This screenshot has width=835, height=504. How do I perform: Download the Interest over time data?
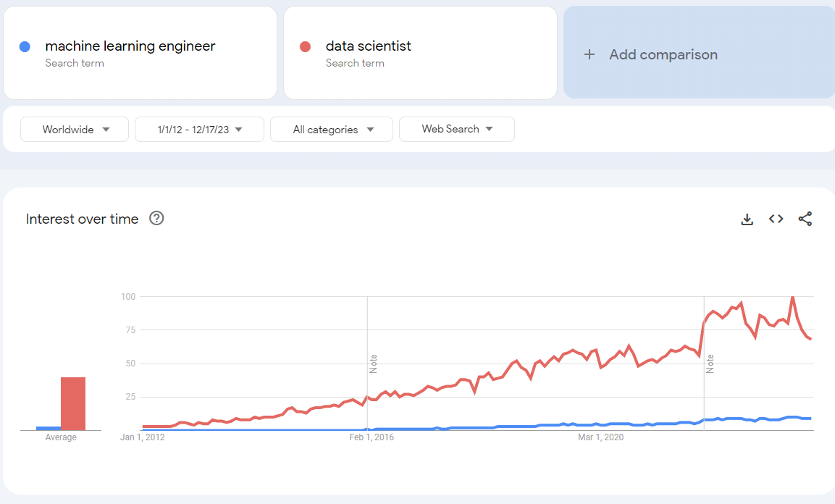(747, 219)
